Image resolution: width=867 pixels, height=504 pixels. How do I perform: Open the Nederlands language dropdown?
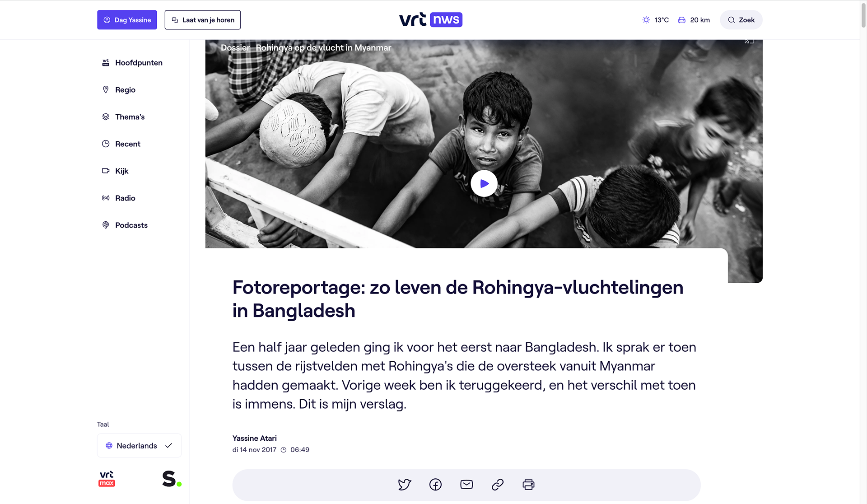[x=139, y=446]
